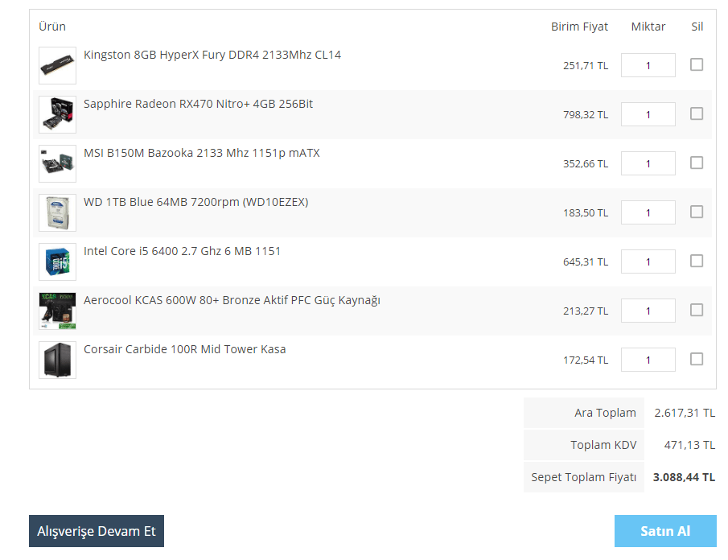
Task: Click the Ürün column header
Action: coord(52,27)
